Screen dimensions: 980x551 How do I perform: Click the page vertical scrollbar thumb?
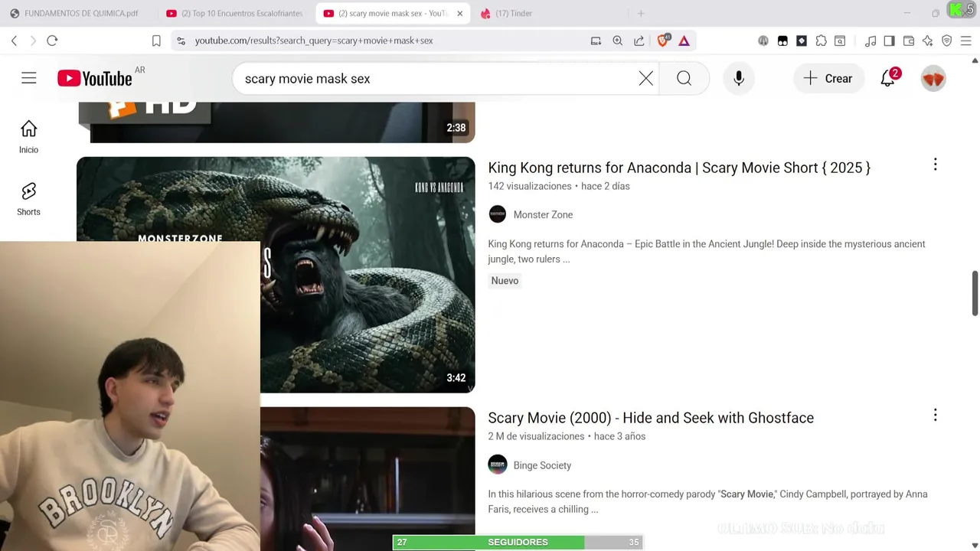pyautogui.click(x=975, y=292)
